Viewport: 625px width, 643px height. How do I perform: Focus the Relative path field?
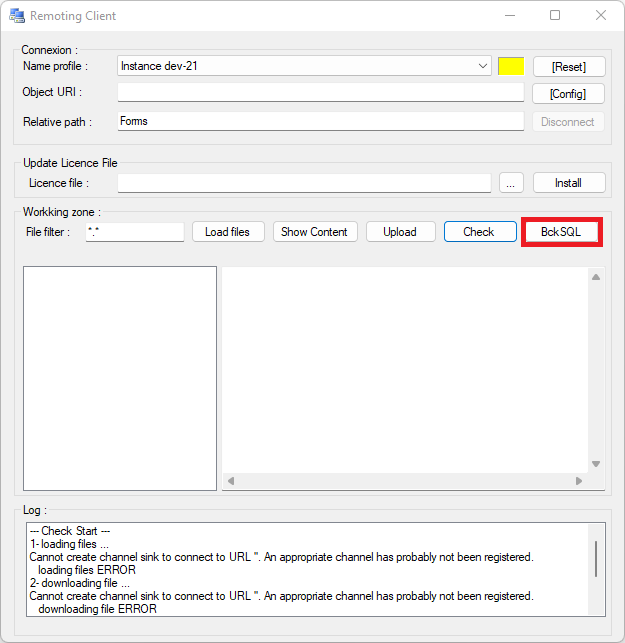(320, 121)
